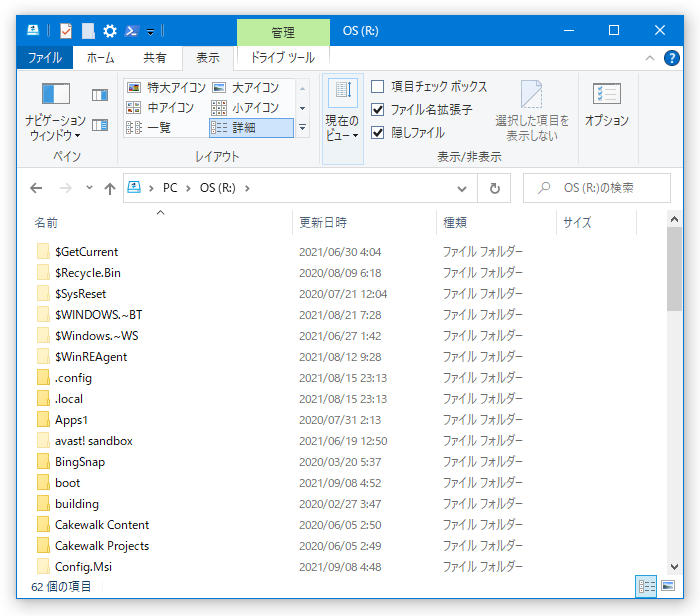700x616 pixels.
Task: Open Help question mark icon
Action: tap(671, 58)
